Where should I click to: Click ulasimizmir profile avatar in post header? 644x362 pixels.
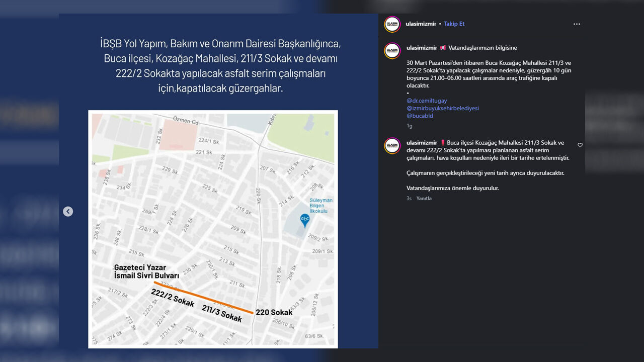(x=392, y=24)
